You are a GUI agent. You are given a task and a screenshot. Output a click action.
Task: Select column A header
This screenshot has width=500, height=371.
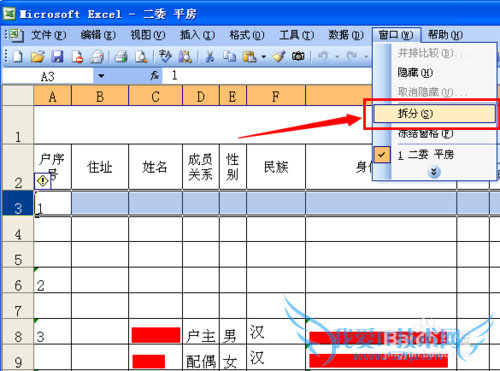pyautogui.click(x=52, y=96)
